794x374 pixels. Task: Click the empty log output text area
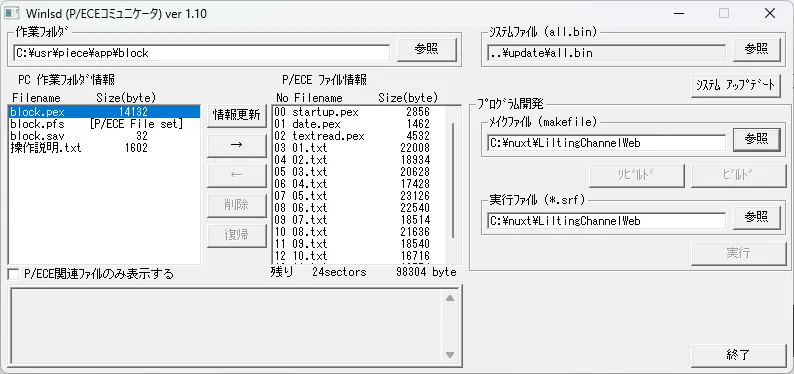pyautogui.click(x=226, y=326)
